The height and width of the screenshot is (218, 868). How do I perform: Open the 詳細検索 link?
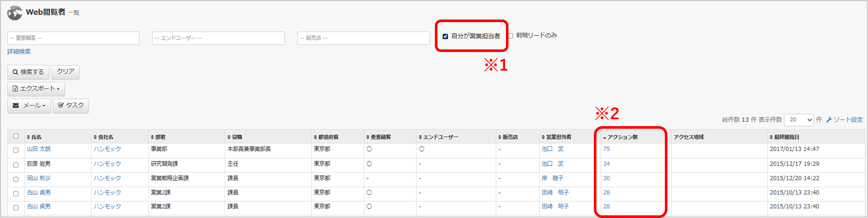click(x=19, y=52)
